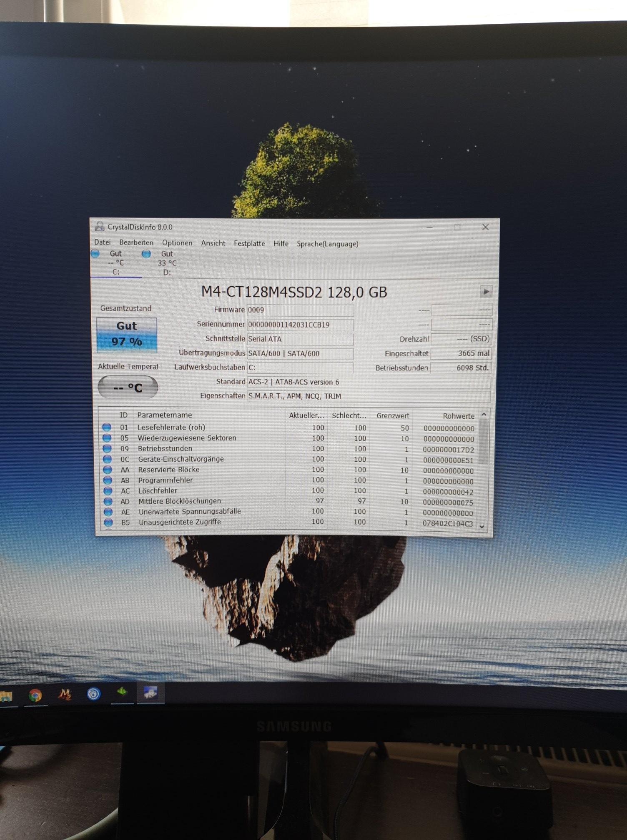The height and width of the screenshot is (840, 627).
Task: Click the serial number field
Action: pyautogui.click(x=300, y=325)
